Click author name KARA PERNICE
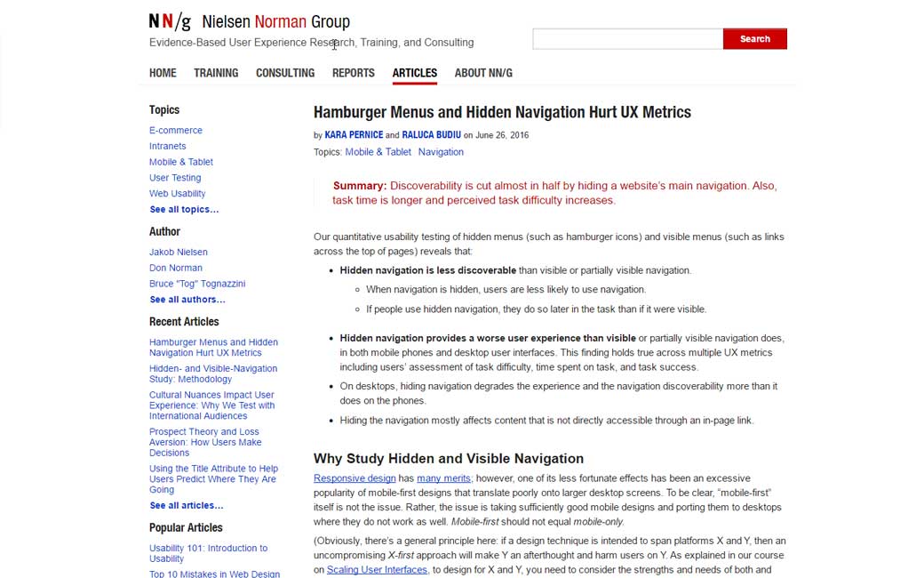The height and width of the screenshot is (578, 924). (x=354, y=135)
